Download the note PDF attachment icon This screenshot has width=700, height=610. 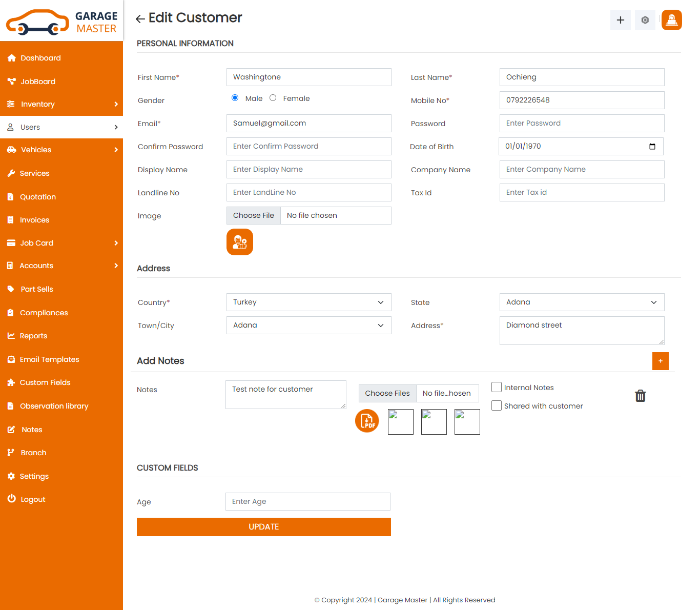[x=367, y=421]
